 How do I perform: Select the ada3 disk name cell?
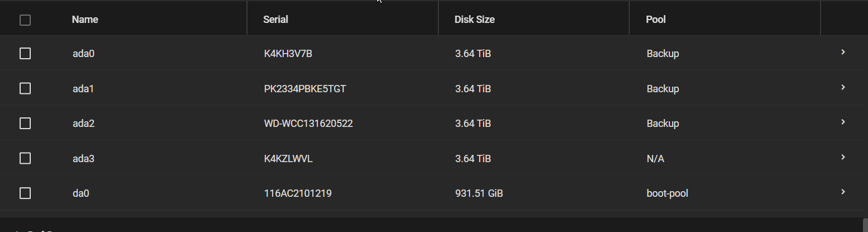(84, 159)
